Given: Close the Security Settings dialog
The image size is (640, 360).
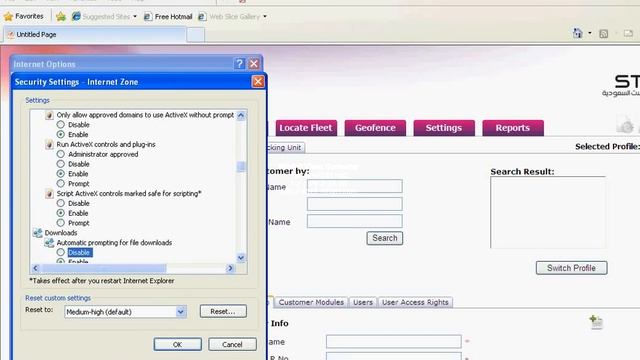Looking at the screenshot, I should (x=258, y=82).
